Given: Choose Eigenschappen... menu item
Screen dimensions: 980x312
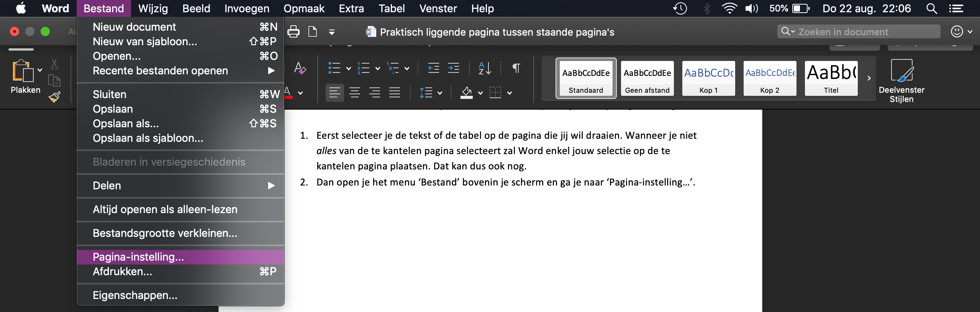Looking at the screenshot, I should 180,295.
